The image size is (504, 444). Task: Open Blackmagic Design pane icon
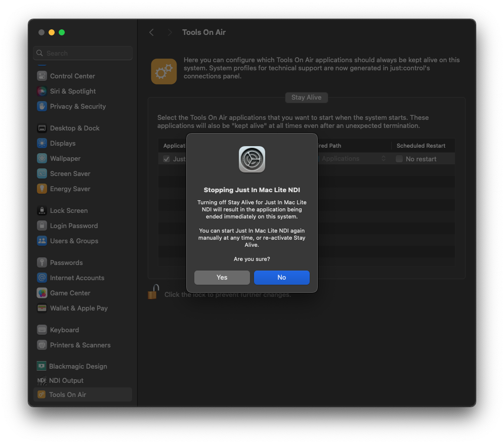coord(41,366)
